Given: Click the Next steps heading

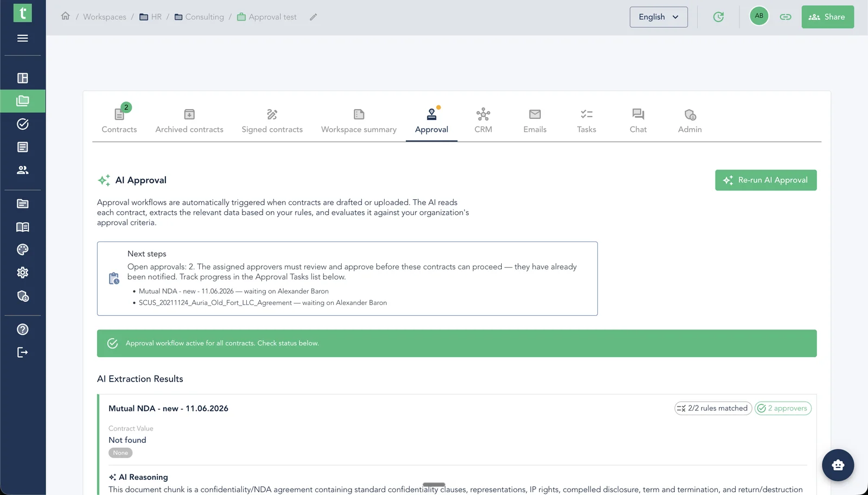Looking at the screenshot, I should tap(147, 254).
